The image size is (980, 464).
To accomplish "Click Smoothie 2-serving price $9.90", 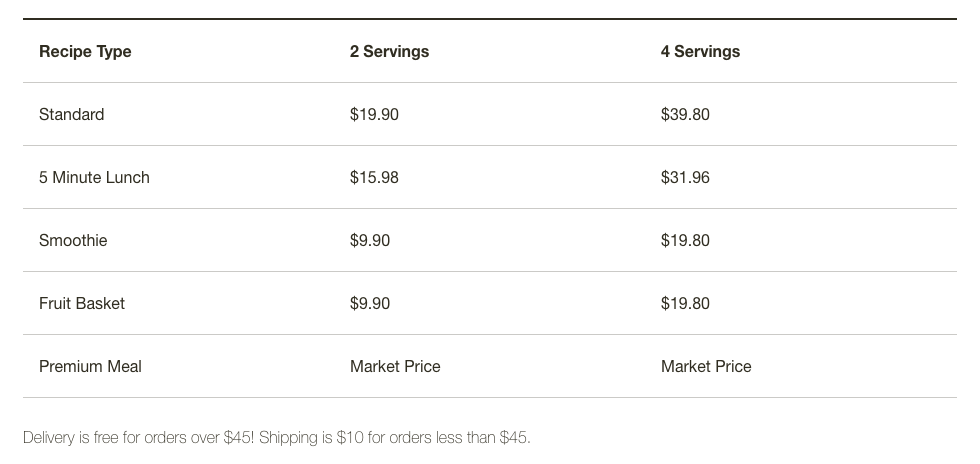I will point(370,240).
